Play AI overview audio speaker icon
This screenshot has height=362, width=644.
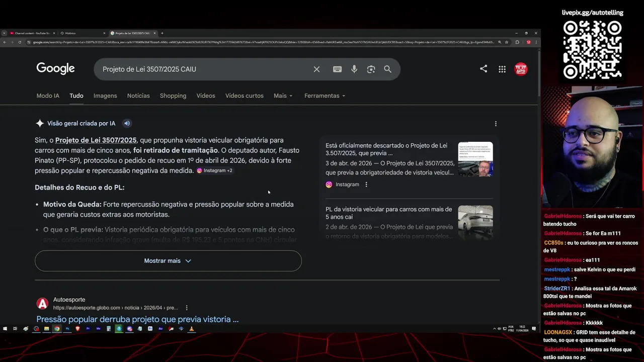pos(127,123)
